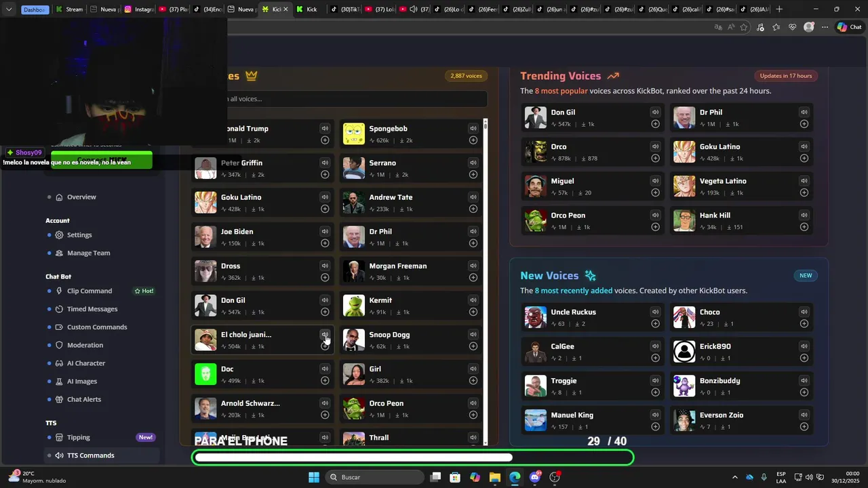The image size is (868, 488).
Task: Open browser settings and more menu
Action: point(825,27)
